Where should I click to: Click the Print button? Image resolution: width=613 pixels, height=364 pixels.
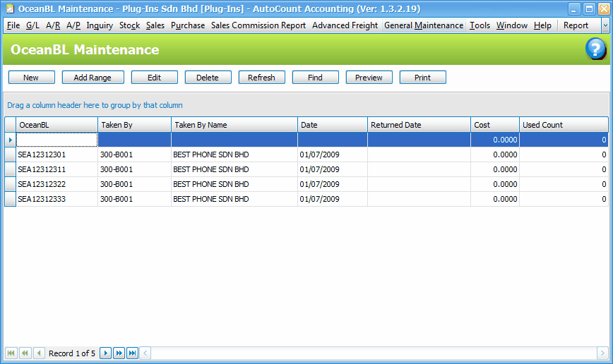pyautogui.click(x=422, y=78)
